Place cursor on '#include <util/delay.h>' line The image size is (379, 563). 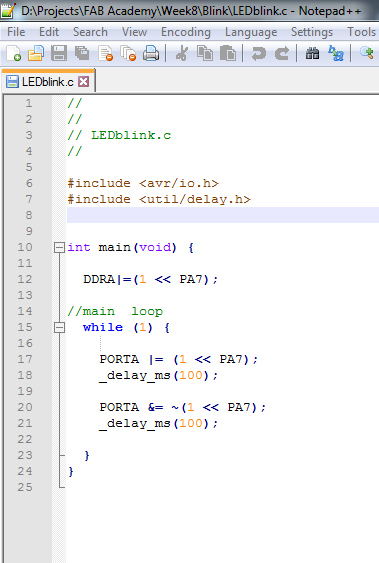(159, 199)
